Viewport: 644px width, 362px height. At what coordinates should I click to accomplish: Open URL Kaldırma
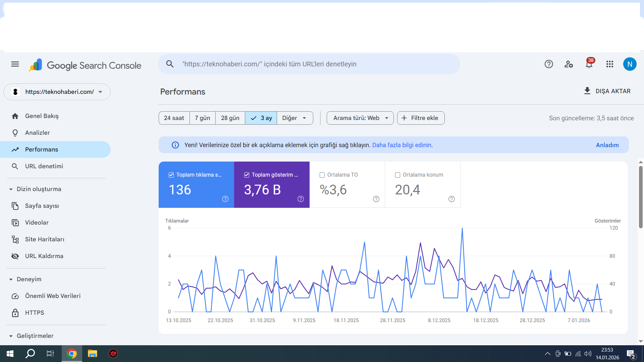(55, 256)
